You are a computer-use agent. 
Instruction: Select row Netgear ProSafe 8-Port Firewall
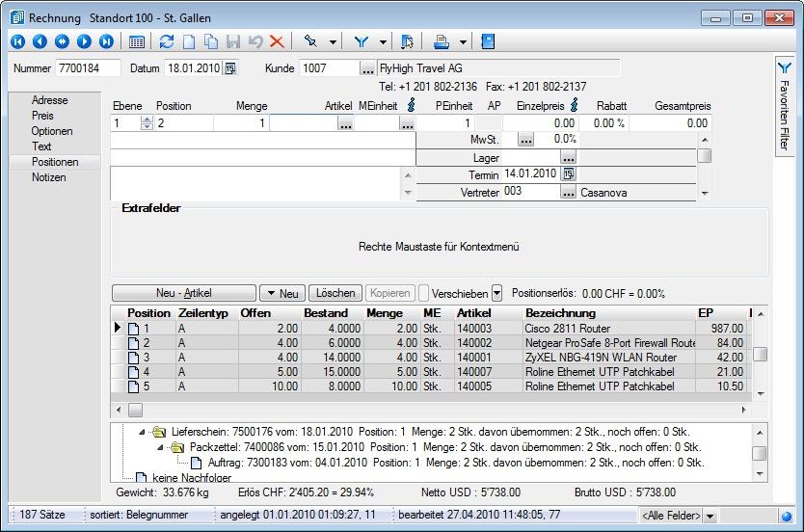click(x=431, y=342)
